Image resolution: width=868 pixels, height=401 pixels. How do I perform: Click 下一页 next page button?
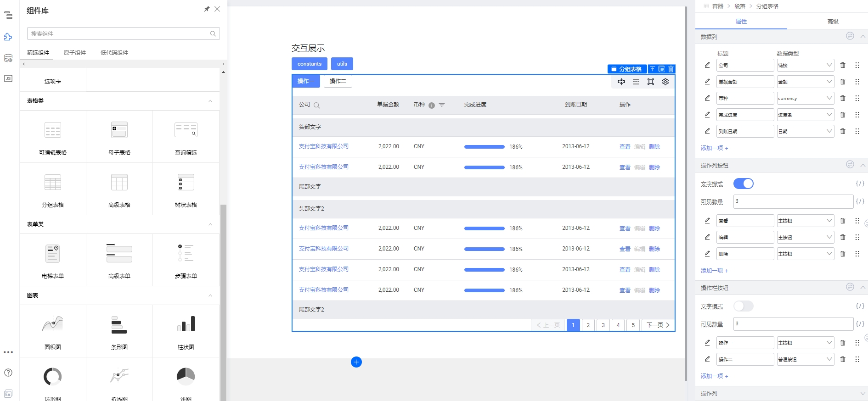tap(658, 325)
